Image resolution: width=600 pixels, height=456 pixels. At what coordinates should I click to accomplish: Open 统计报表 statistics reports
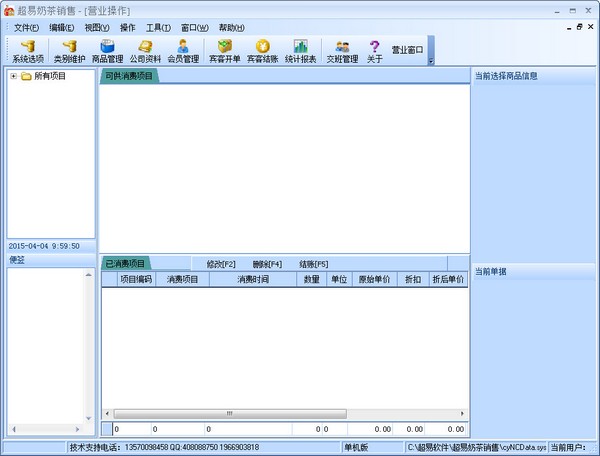point(300,51)
